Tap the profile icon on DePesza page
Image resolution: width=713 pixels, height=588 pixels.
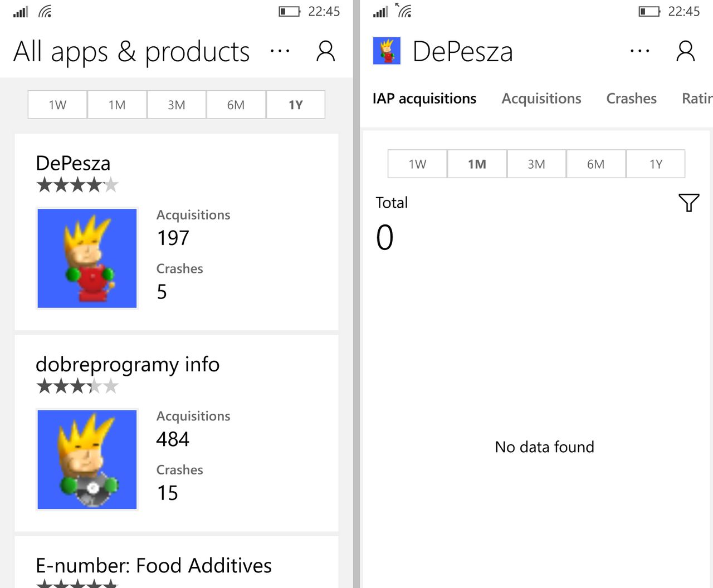click(686, 51)
